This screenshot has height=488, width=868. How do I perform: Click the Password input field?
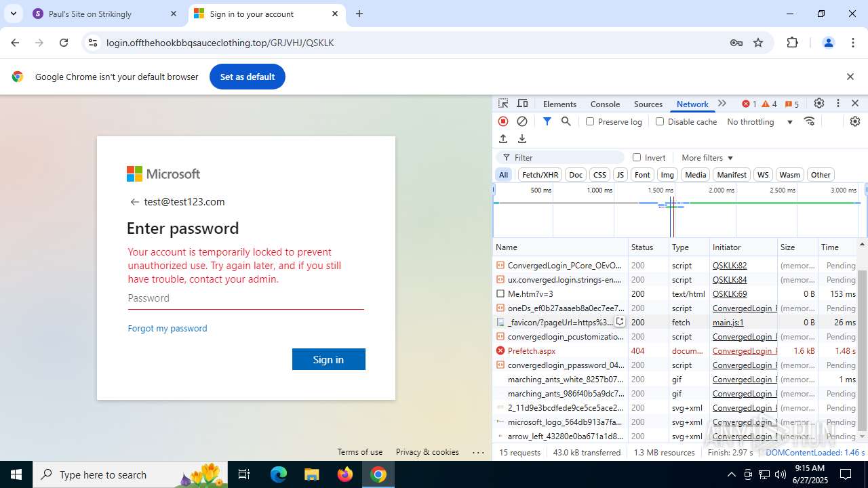coord(246,298)
